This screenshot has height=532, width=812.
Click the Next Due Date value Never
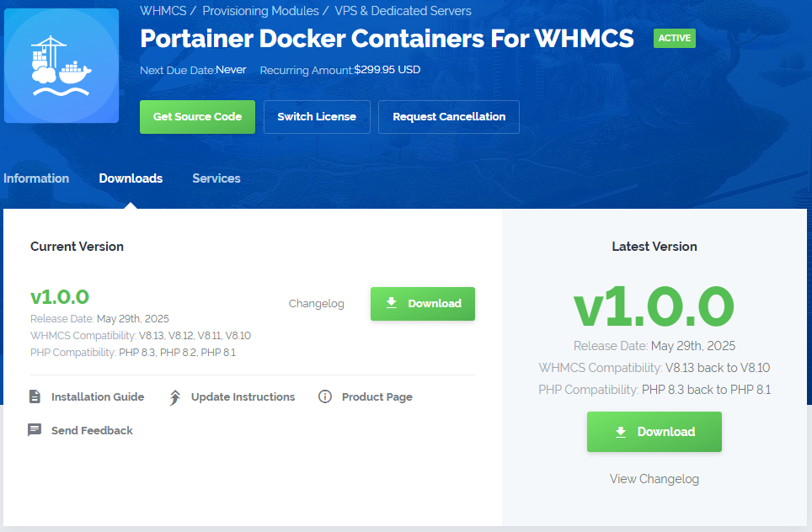(231, 70)
